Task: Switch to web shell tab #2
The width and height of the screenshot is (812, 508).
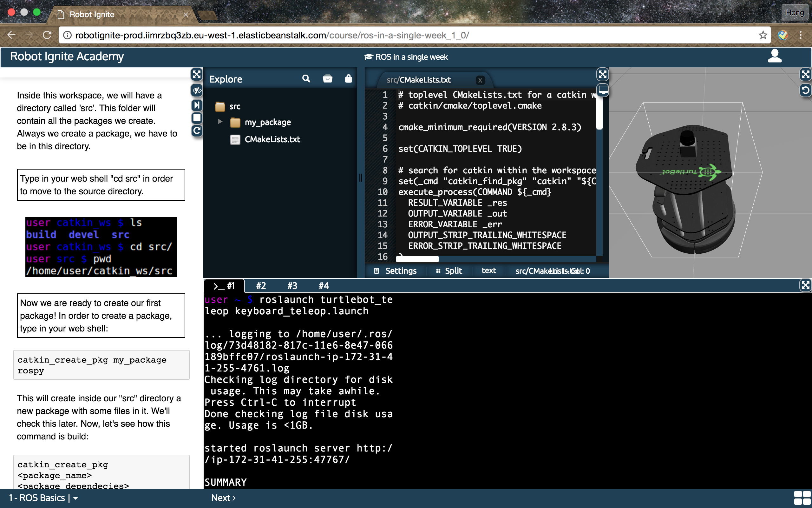Action: 261,286
